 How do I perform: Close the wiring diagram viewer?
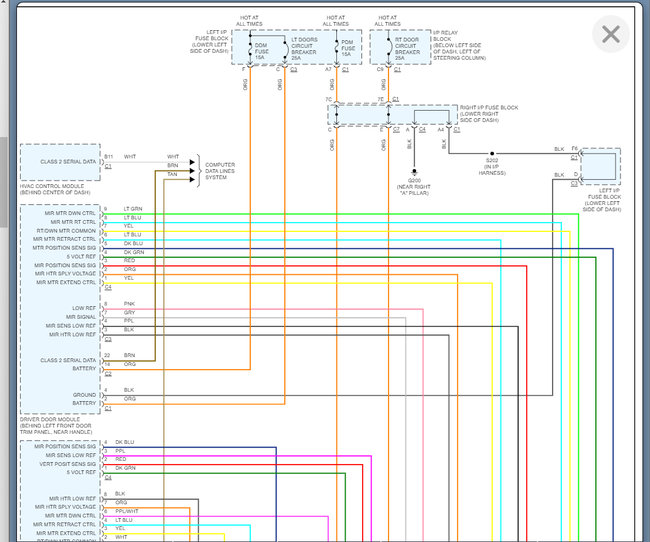pos(611,34)
